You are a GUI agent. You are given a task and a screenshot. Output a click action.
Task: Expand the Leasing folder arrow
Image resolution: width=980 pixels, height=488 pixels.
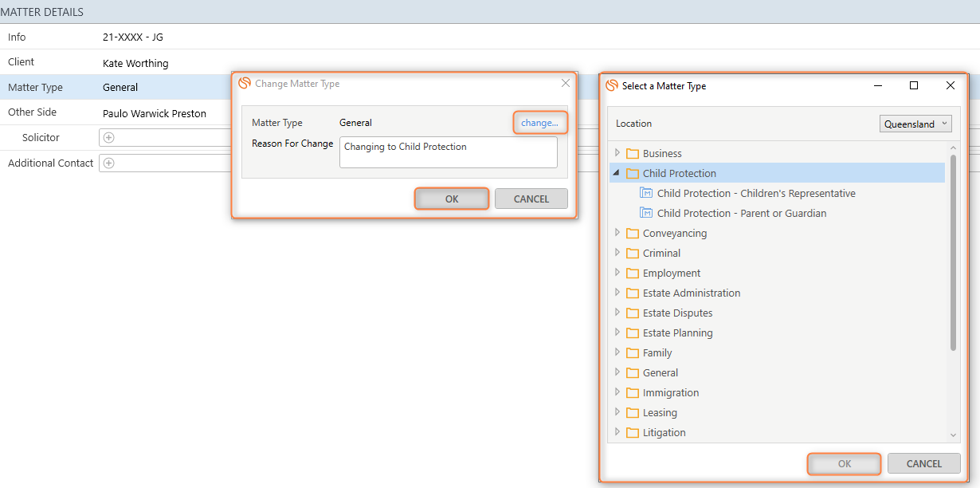point(617,412)
